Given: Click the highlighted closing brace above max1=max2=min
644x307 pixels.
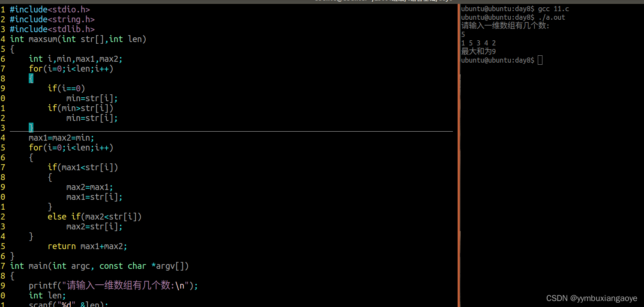Looking at the screenshot, I should point(30,127).
